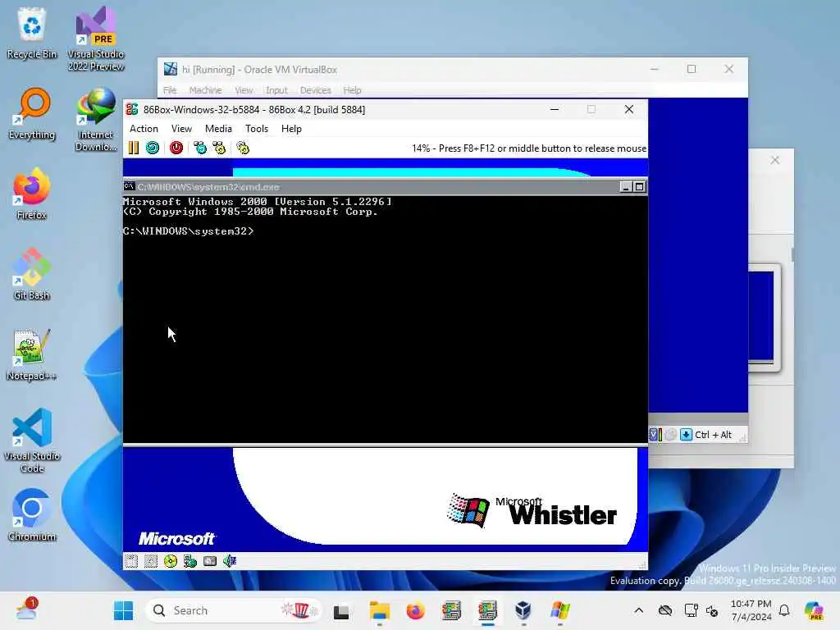Click hard disk status bar icon
Screen dimensions: 840x630
[210, 561]
